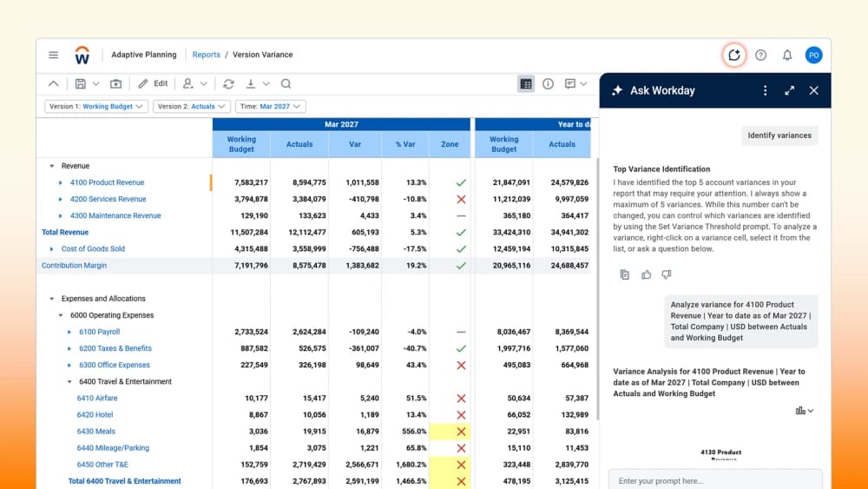Viewport: 868px width, 489px height.
Task: Click the table vertical scrollbar
Action: pyautogui.click(x=597, y=288)
